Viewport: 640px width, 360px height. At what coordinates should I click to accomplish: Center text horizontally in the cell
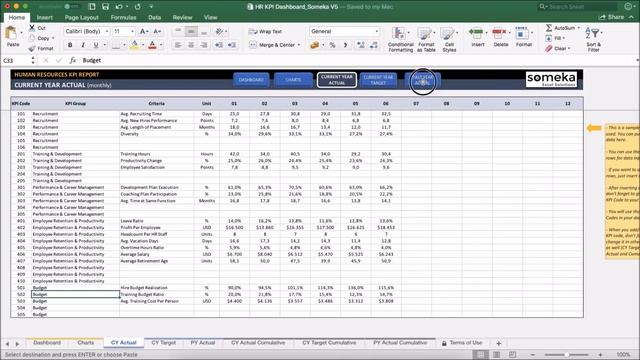point(191,45)
